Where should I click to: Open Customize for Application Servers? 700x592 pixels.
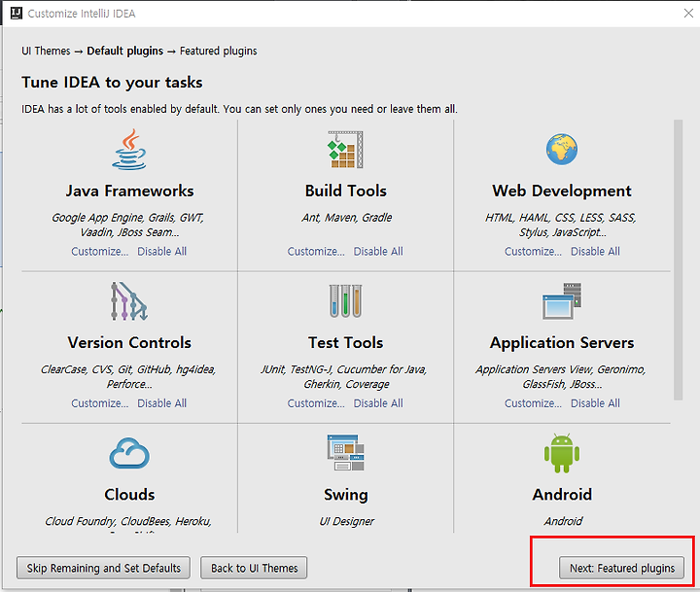[533, 403]
